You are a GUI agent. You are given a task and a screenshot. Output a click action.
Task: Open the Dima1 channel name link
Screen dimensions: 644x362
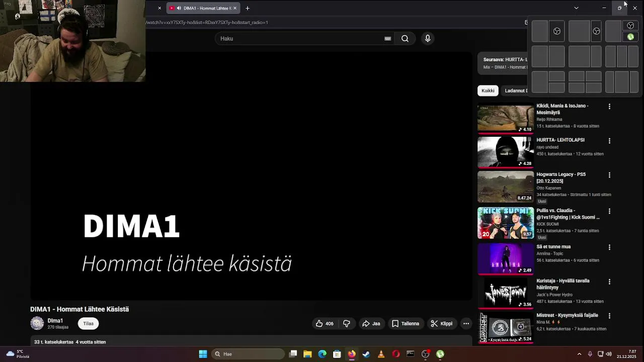click(x=55, y=321)
